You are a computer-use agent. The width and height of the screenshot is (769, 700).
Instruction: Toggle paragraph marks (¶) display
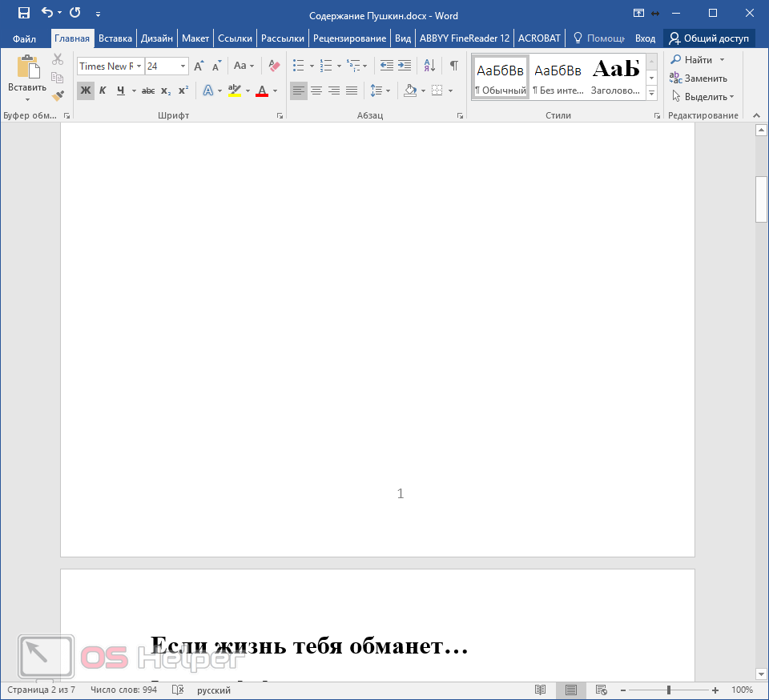[x=453, y=66]
